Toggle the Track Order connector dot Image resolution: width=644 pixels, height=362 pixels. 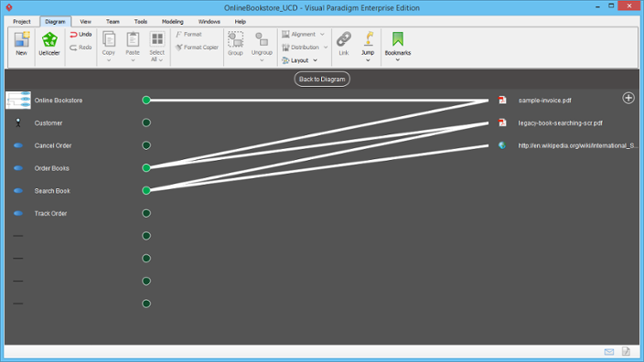pyautogui.click(x=146, y=213)
